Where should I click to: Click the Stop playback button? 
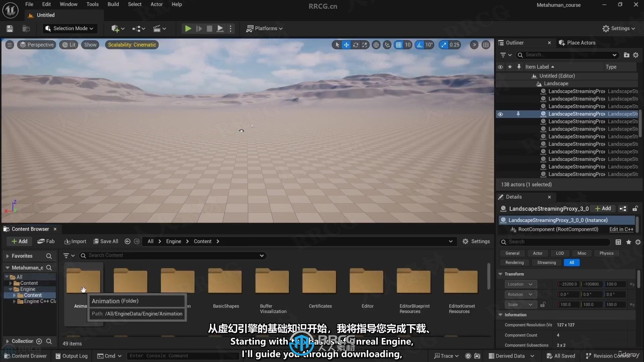[x=209, y=28]
